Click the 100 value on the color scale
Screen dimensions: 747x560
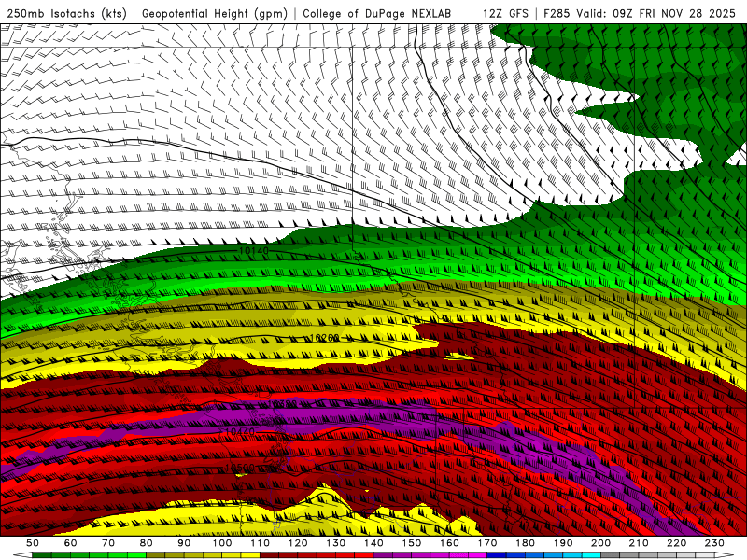click(222, 543)
